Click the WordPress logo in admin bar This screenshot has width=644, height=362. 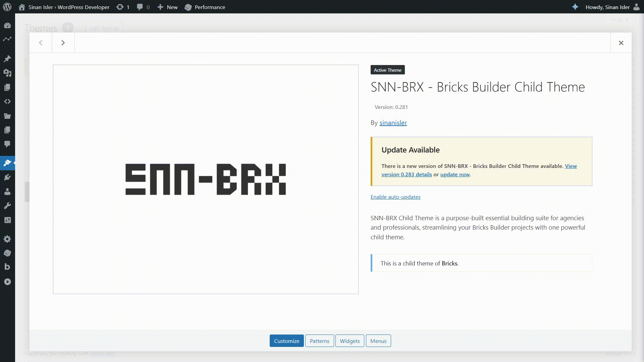[7, 7]
